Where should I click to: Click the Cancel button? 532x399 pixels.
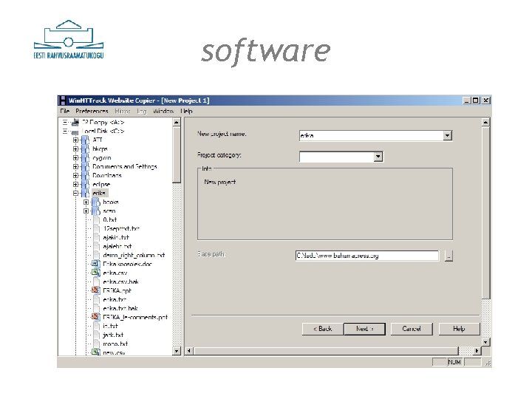point(412,329)
